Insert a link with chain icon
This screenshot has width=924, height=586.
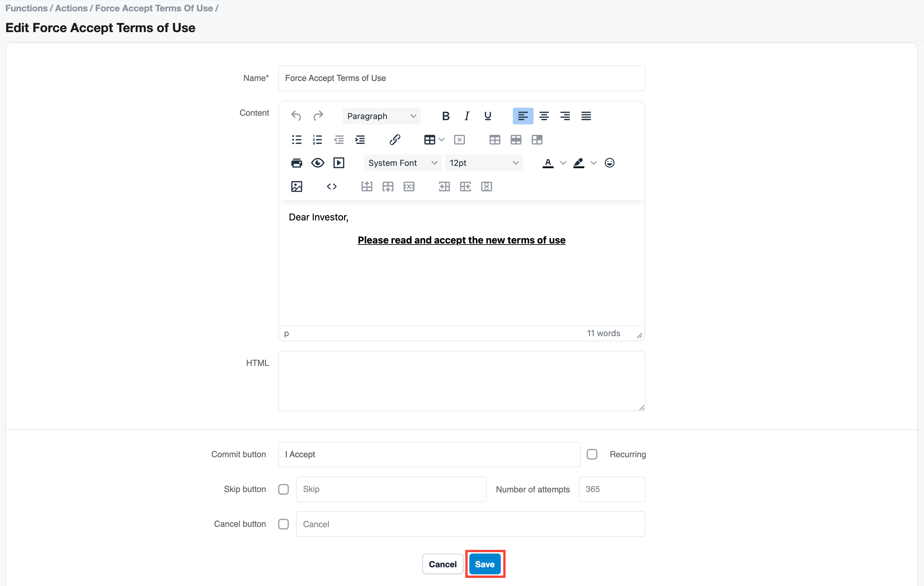coord(395,139)
